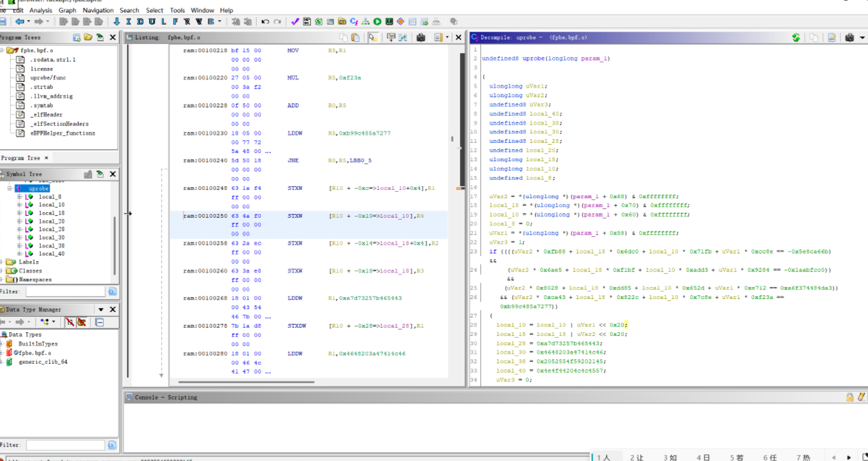The image size is (868, 461).
Task: Click the Symbol Tree filter options icon
Action: click(x=112, y=291)
